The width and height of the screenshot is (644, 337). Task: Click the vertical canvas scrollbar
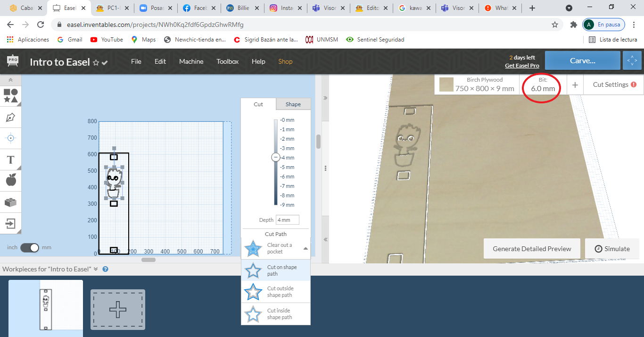point(318,142)
